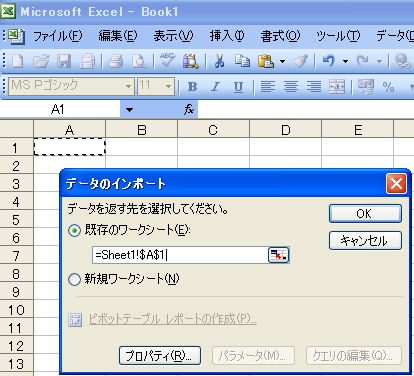The height and width of the screenshot is (376, 414).
Task: Click the プロパティ(R)... button
Action: coord(160,356)
